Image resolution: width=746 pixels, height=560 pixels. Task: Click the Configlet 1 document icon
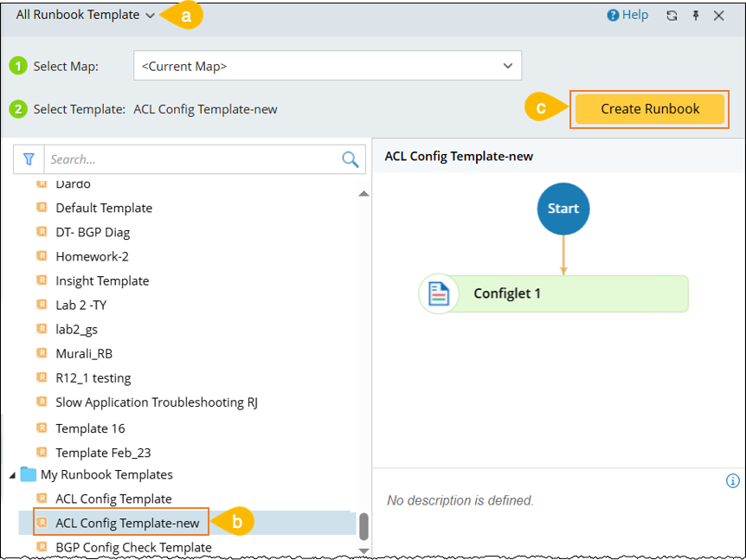pos(438,293)
